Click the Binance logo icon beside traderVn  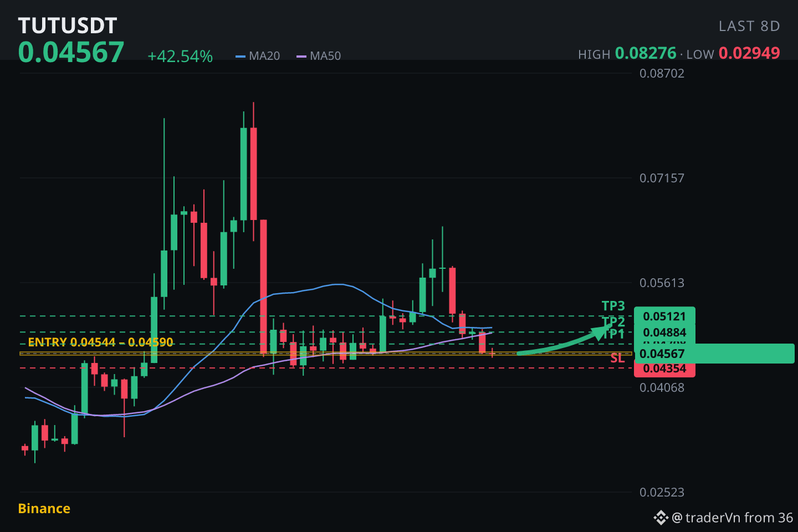tap(661, 518)
